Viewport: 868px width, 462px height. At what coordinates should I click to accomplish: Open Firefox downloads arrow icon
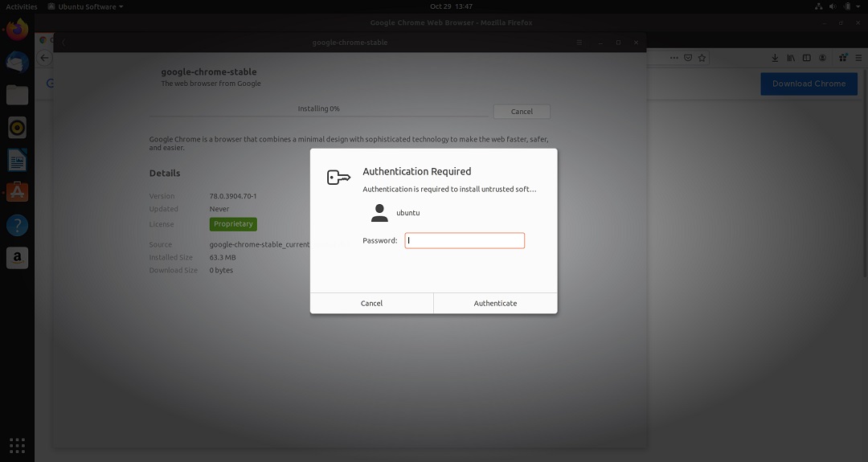(x=775, y=58)
